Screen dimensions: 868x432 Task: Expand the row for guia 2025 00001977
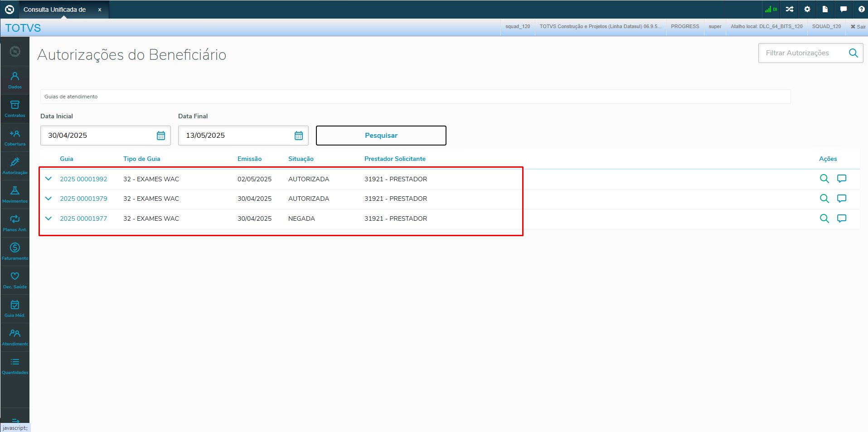(48, 218)
